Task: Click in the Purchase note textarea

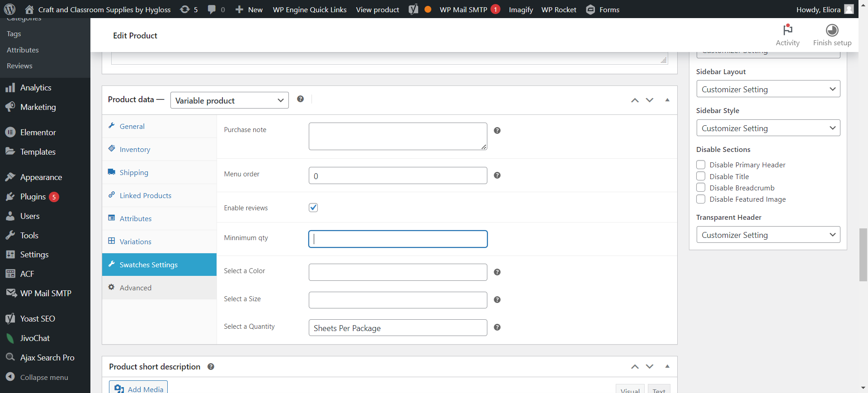Action: (398, 136)
